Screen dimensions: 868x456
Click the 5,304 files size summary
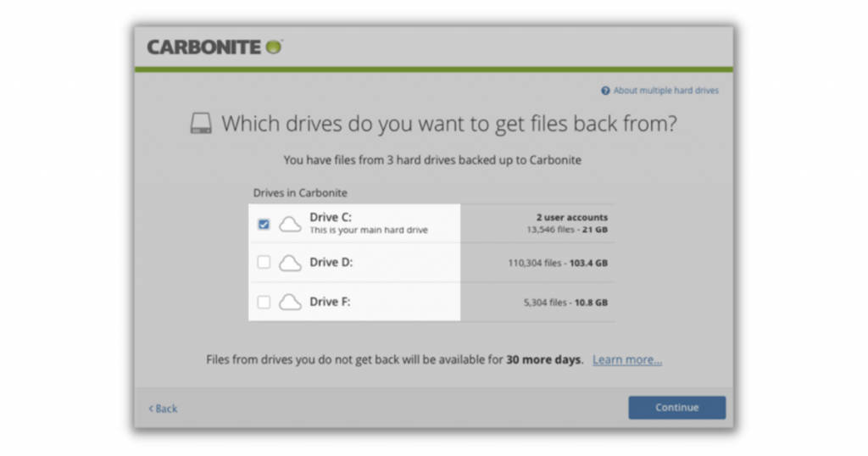coord(565,303)
